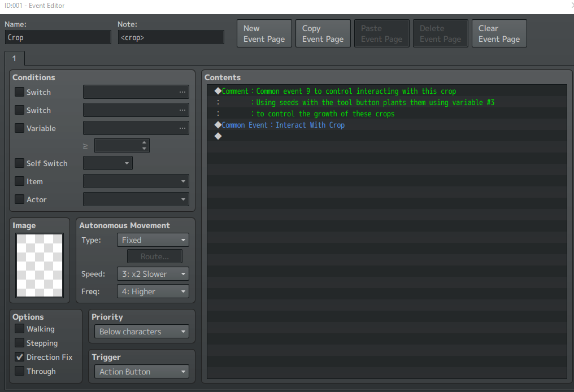Select the Common Event command diamond
The image size is (574, 392).
click(x=218, y=125)
